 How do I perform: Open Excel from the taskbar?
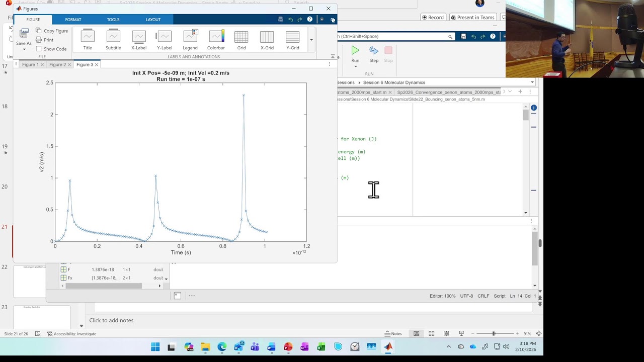coord(321,347)
